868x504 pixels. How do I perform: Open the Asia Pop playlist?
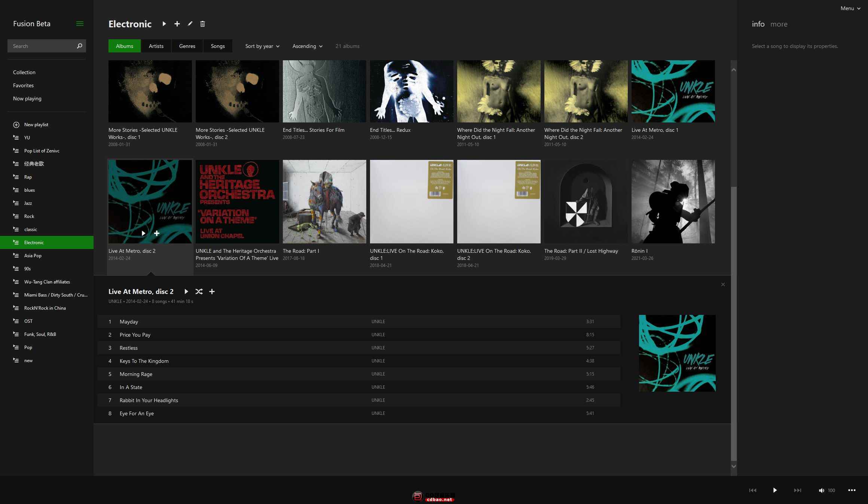47,256
